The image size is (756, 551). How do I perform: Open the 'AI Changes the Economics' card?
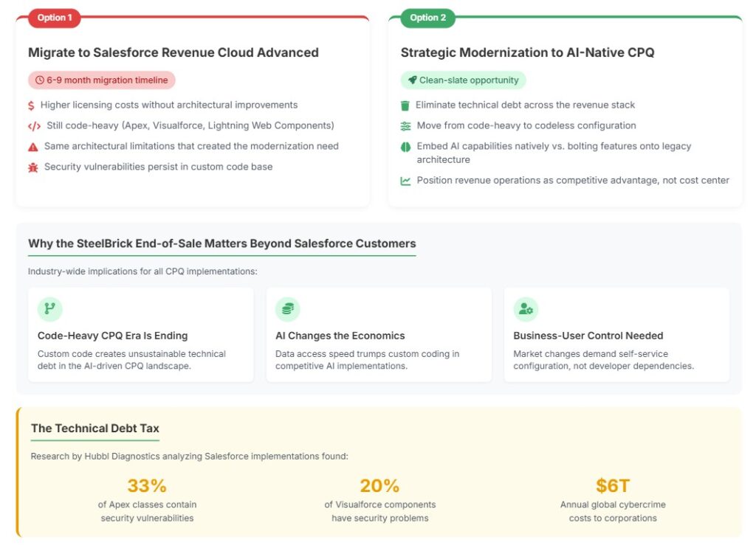click(x=379, y=335)
